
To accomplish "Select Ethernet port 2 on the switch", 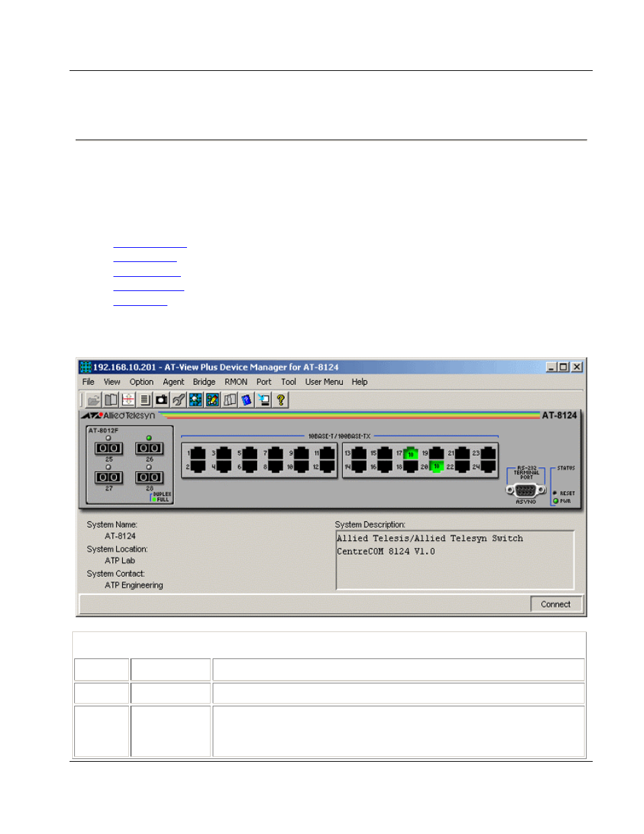I will pos(198,466).
